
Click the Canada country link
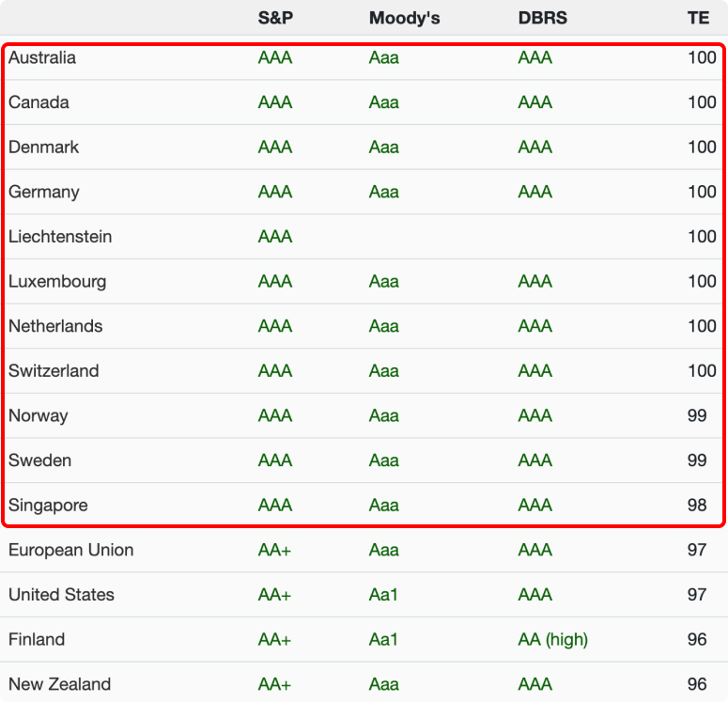pos(39,102)
